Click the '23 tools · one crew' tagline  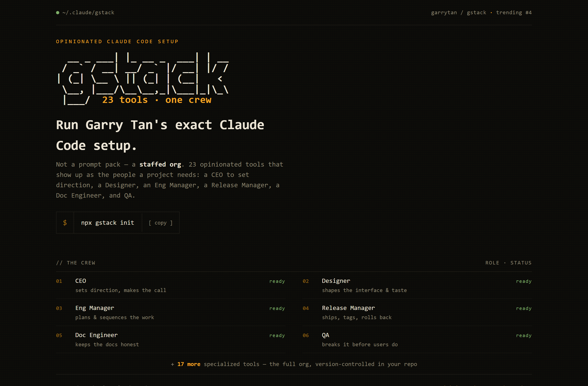pyautogui.click(x=157, y=100)
